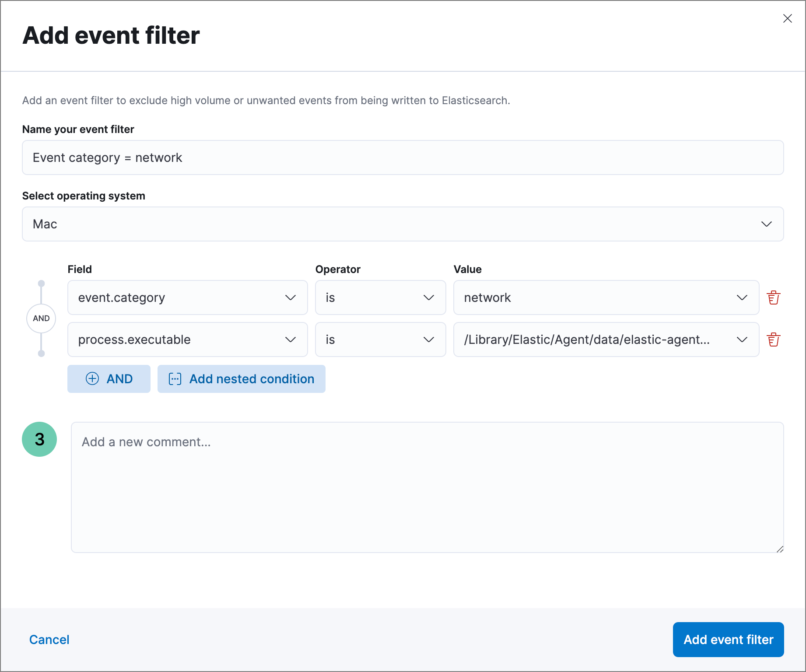Viewport: 806px width, 672px height.
Task: Click the AND button to add a condition
Action: click(109, 379)
